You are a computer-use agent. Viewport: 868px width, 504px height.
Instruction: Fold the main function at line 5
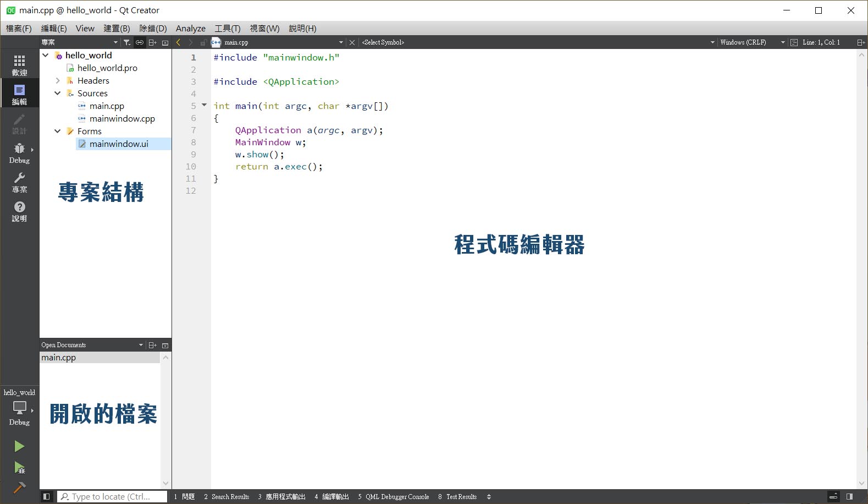204,105
